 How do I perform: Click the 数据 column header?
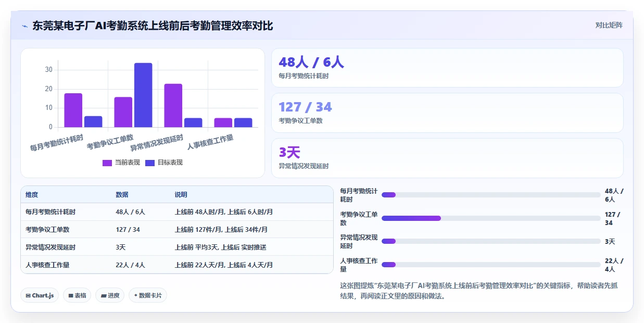tap(122, 194)
